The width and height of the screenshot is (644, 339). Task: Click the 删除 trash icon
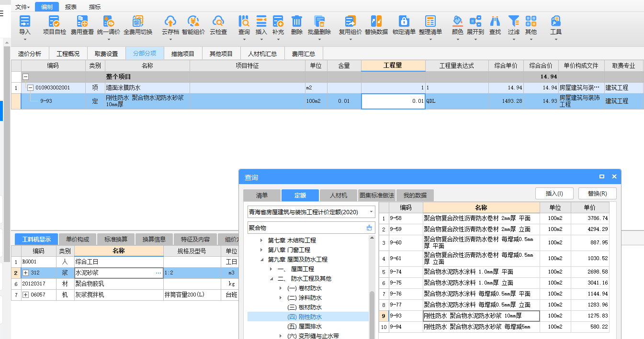point(297,21)
